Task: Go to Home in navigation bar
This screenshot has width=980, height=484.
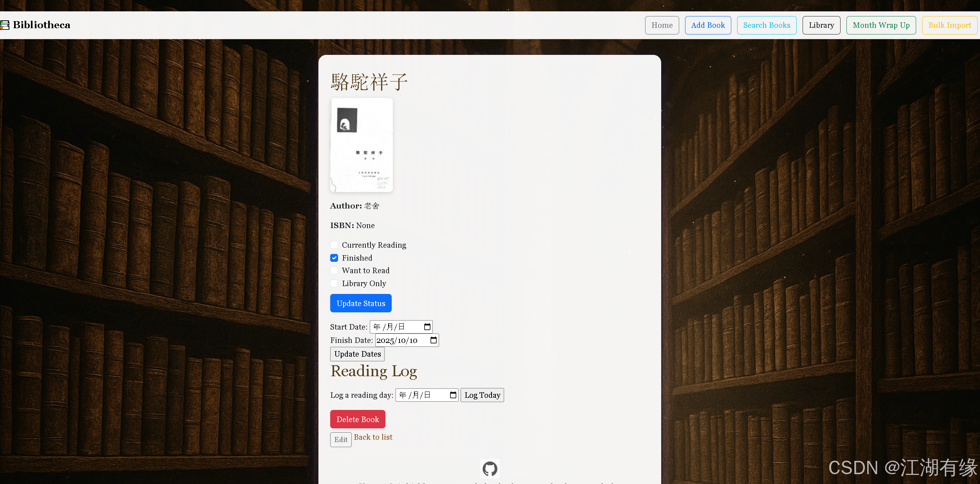Action: [x=662, y=25]
